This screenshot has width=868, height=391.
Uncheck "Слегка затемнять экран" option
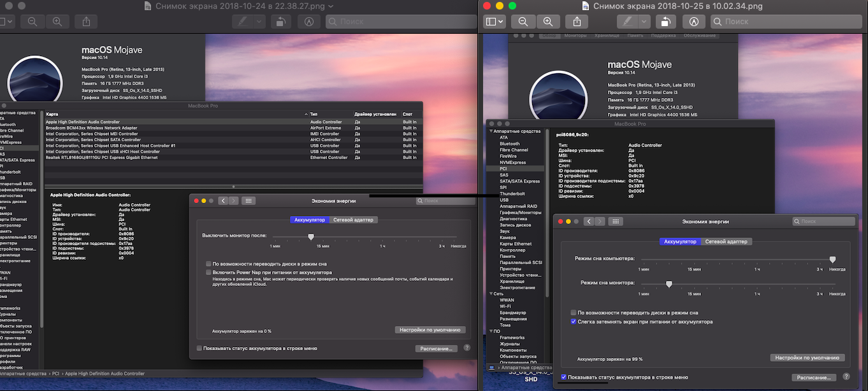click(574, 322)
